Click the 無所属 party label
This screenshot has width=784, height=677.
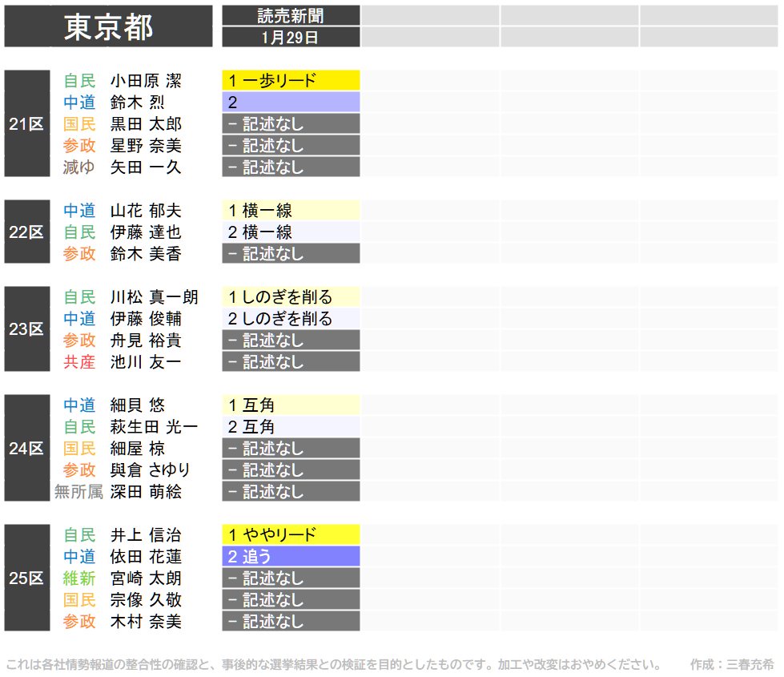[x=78, y=492]
